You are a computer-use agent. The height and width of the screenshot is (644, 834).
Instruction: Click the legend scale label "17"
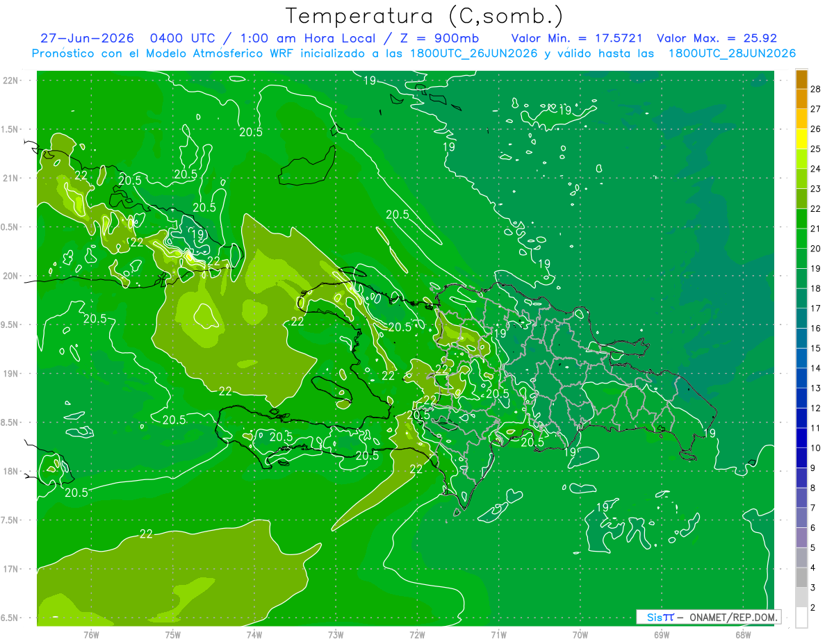click(x=817, y=308)
